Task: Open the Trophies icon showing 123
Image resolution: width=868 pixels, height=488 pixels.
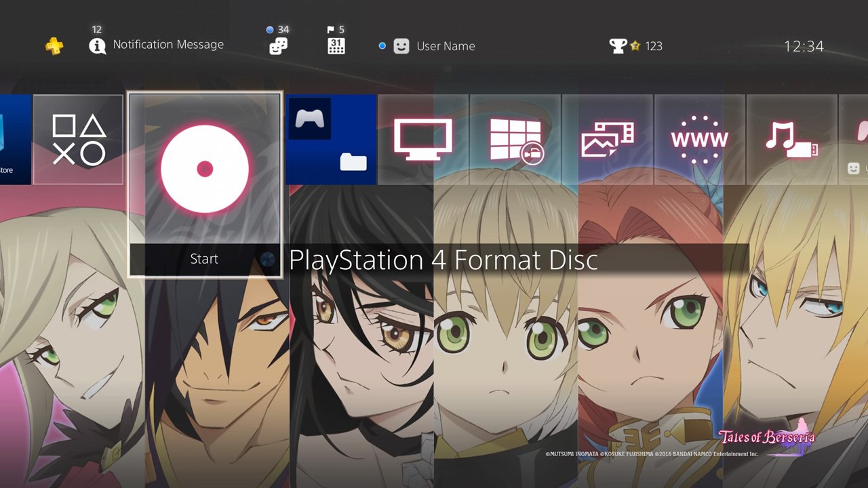Action: [636, 46]
